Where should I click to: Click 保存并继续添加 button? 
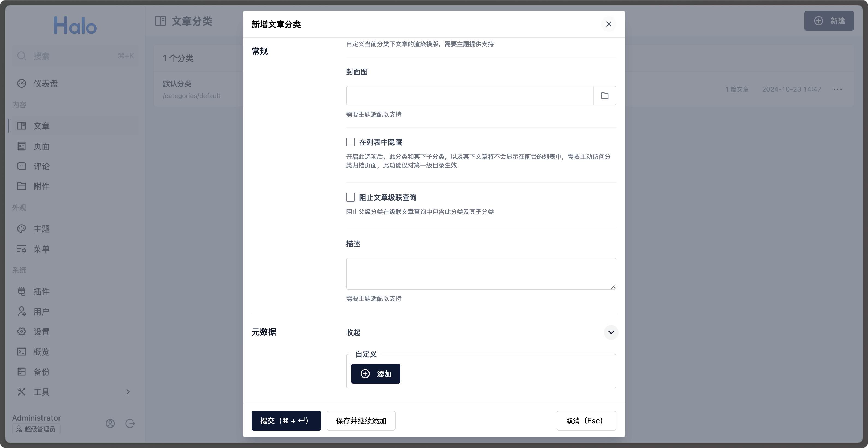361,421
